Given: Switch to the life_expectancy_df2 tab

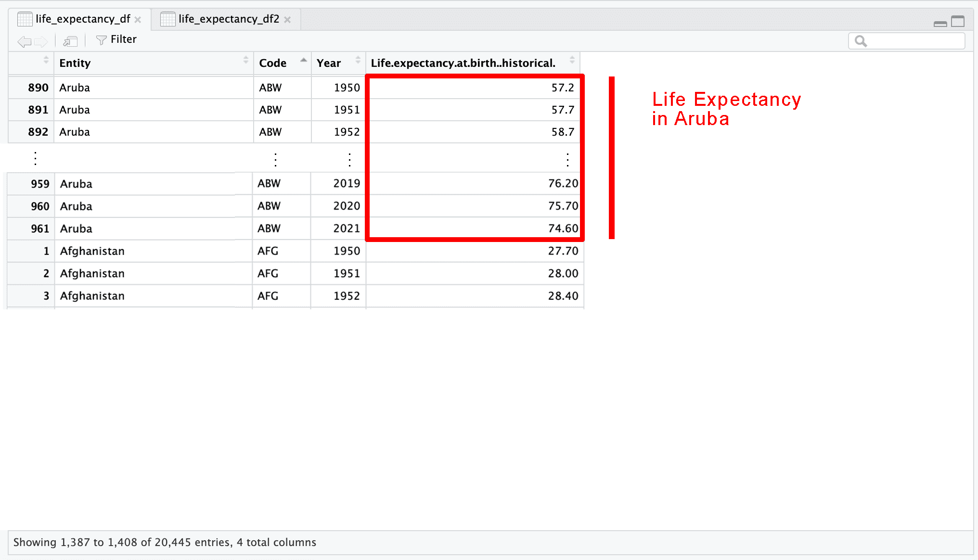Looking at the screenshot, I should [229, 19].
